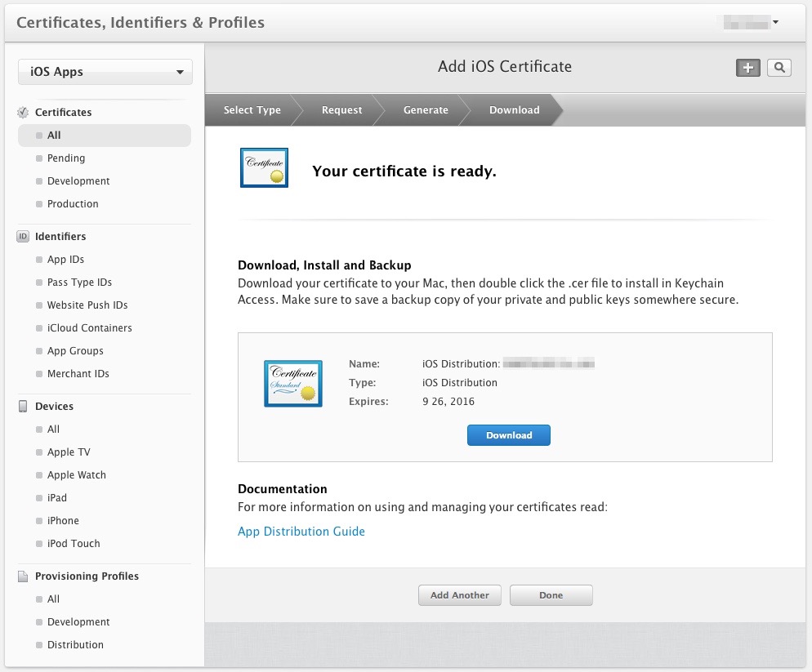Click the Certificates seal icon in sidebar
The width and height of the screenshot is (812, 672).
pos(23,113)
